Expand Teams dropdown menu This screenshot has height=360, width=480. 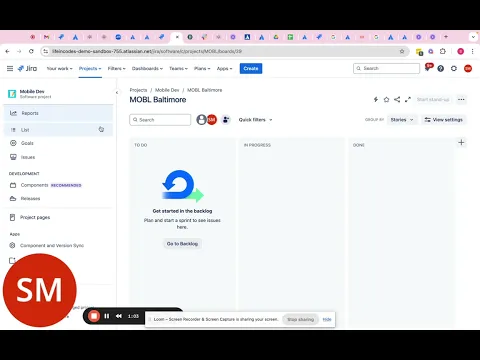(x=178, y=68)
